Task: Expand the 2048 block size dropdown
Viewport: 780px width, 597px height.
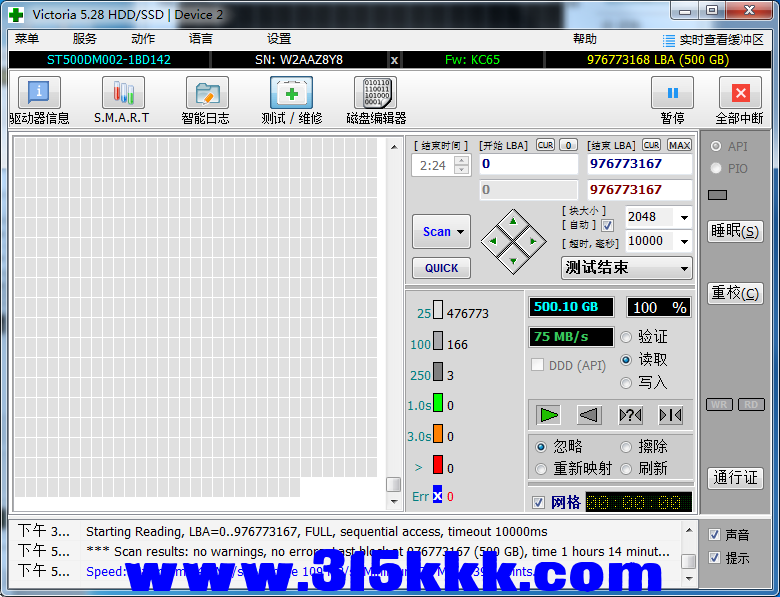Action: pos(684,217)
